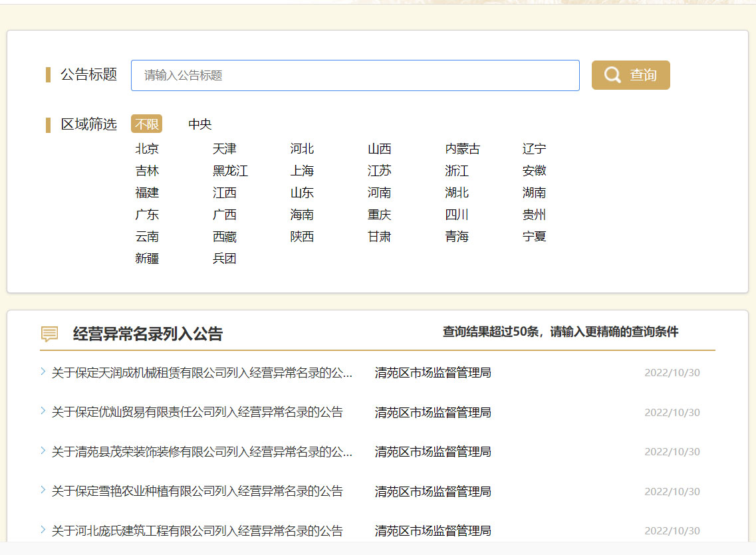Click the 江西 region filter
756x555 pixels.
(225, 193)
